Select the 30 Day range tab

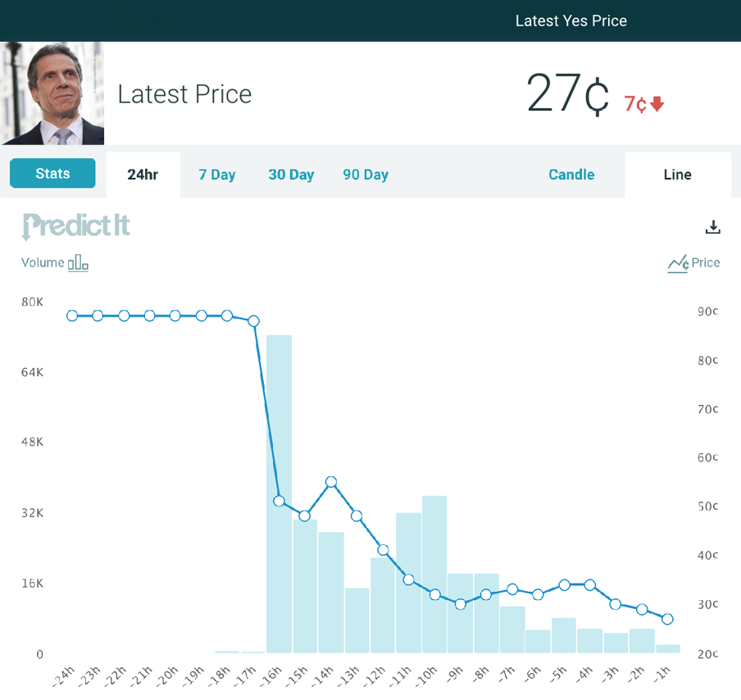pos(291,175)
